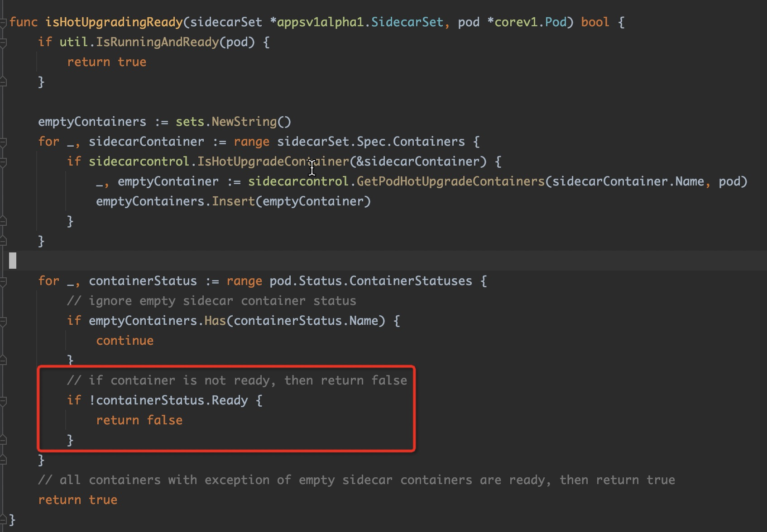Expand the fold arrow near the continue block end
The image size is (767, 532).
click(4, 361)
